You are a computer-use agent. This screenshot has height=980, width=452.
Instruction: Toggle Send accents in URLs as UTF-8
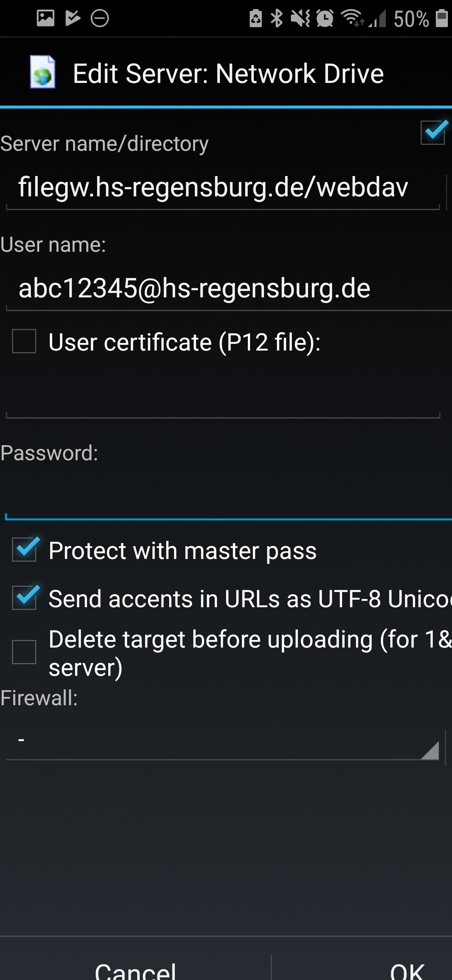[24, 597]
